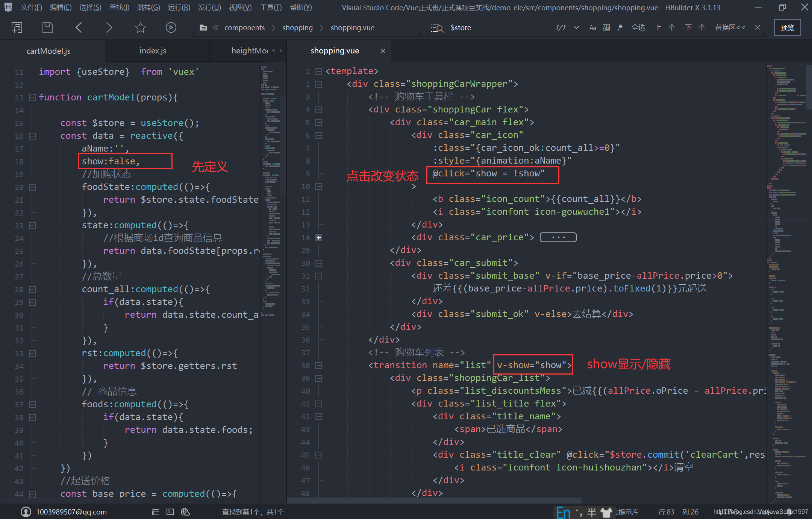
Task: Open the 编辑(E) menu
Action: click(x=61, y=7)
